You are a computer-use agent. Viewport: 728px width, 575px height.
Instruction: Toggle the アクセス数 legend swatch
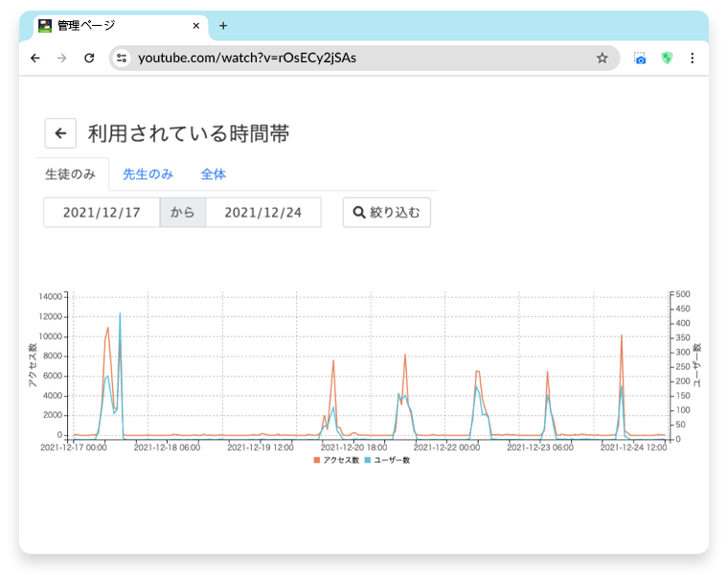[317, 460]
